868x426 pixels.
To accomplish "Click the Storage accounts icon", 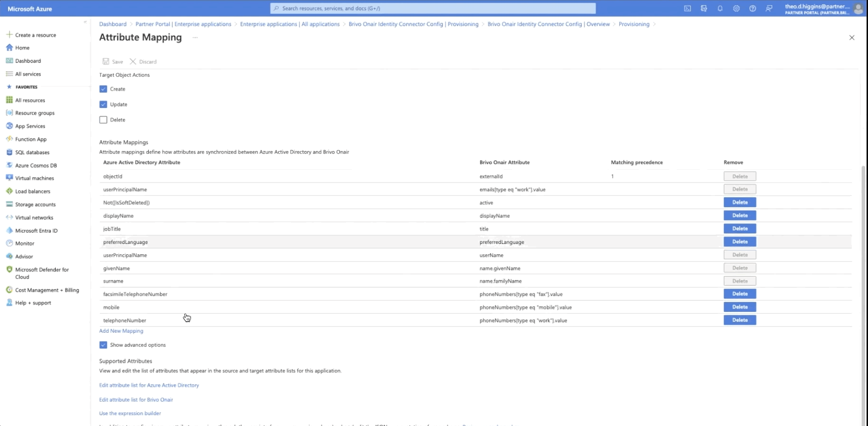I will (9, 204).
